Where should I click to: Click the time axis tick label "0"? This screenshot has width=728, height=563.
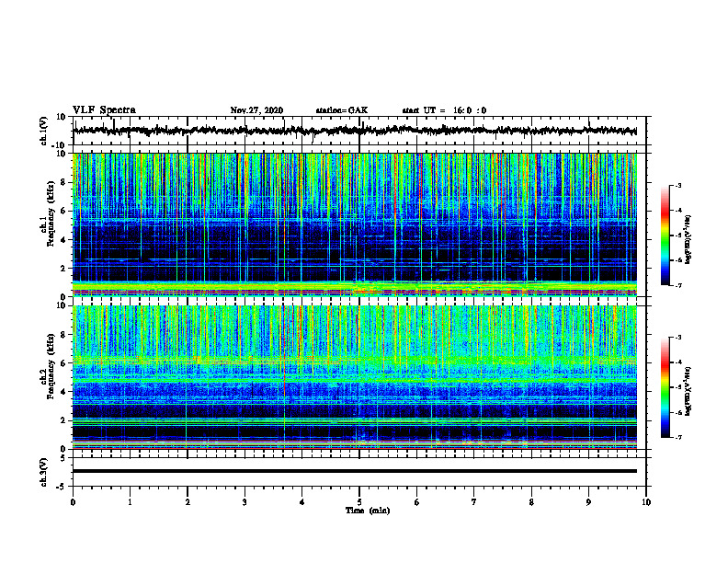coord(73,502)
